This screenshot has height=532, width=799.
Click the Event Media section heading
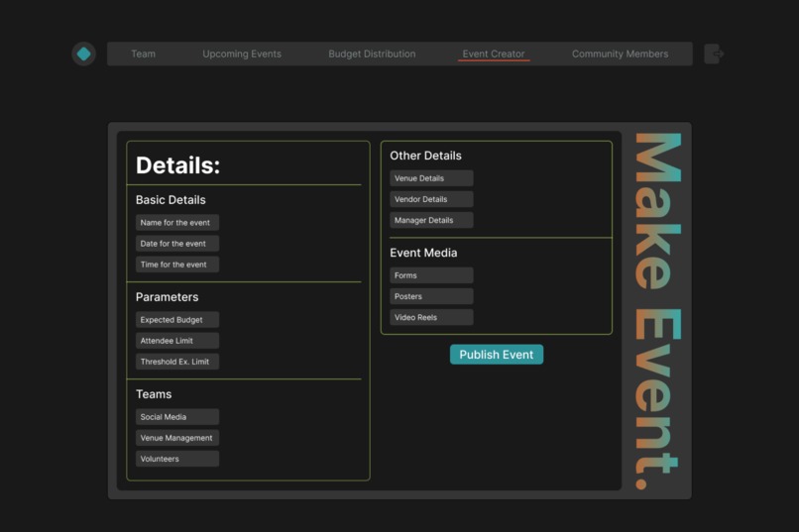423,253
